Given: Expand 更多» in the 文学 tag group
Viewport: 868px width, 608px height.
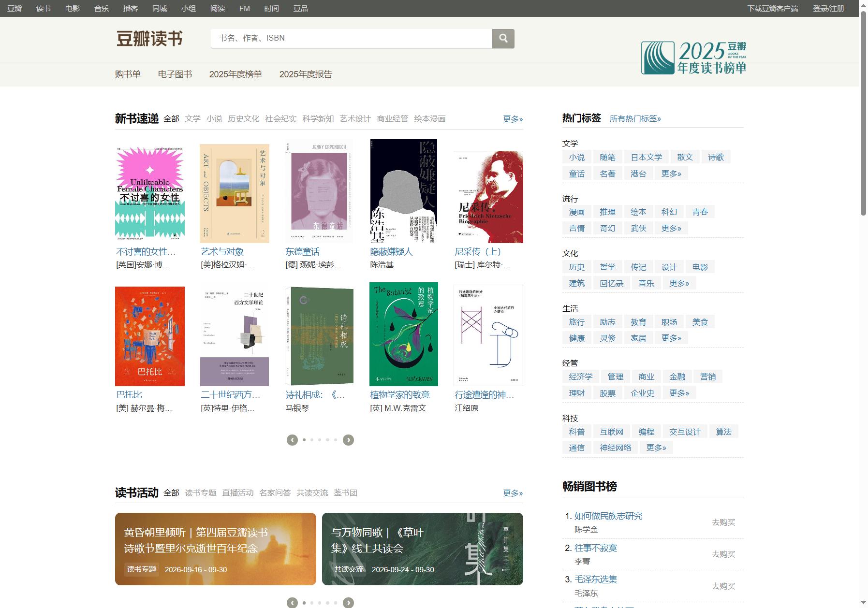Looking at the screenshot, I should click(x=671, y=174).
